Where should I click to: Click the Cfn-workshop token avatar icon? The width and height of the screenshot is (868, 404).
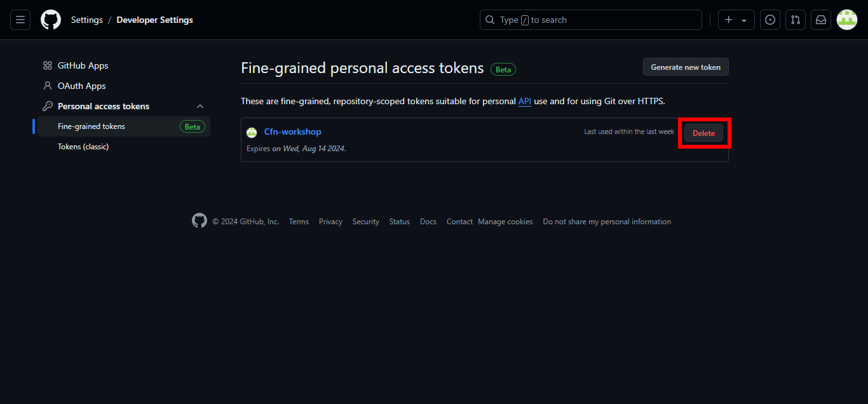(252, 132)
